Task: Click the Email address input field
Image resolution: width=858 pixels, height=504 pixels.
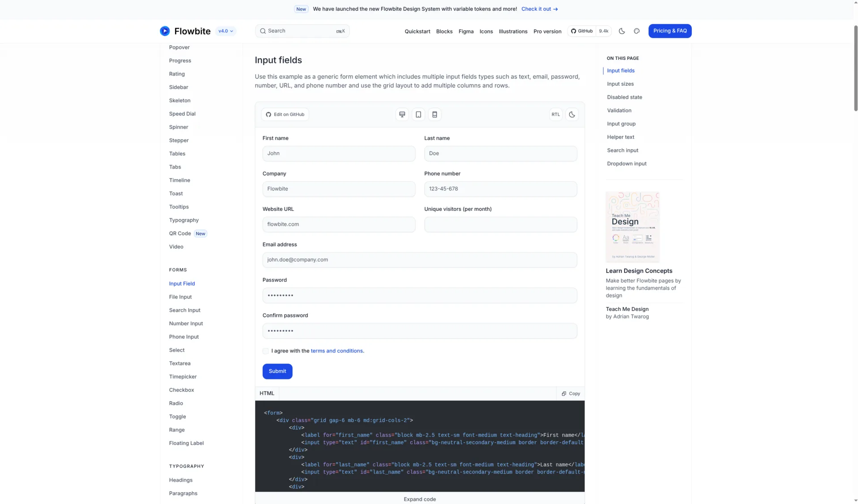Action: (420, 260)
